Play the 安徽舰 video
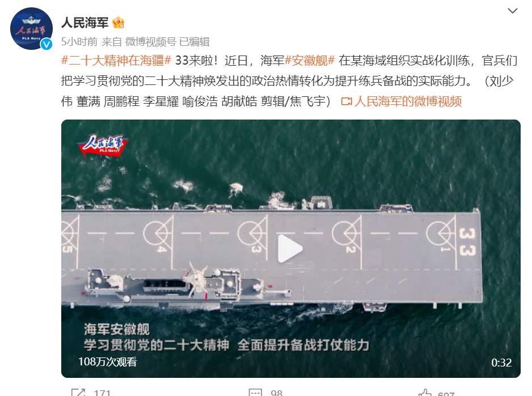This screenshot has width=532, height=396. 290,249
